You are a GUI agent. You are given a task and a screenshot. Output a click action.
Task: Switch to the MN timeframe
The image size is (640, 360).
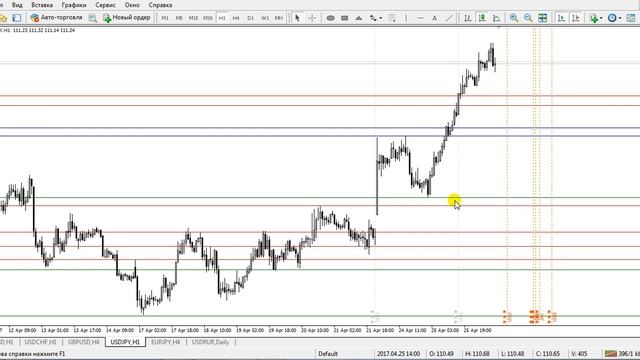point(278,18)
